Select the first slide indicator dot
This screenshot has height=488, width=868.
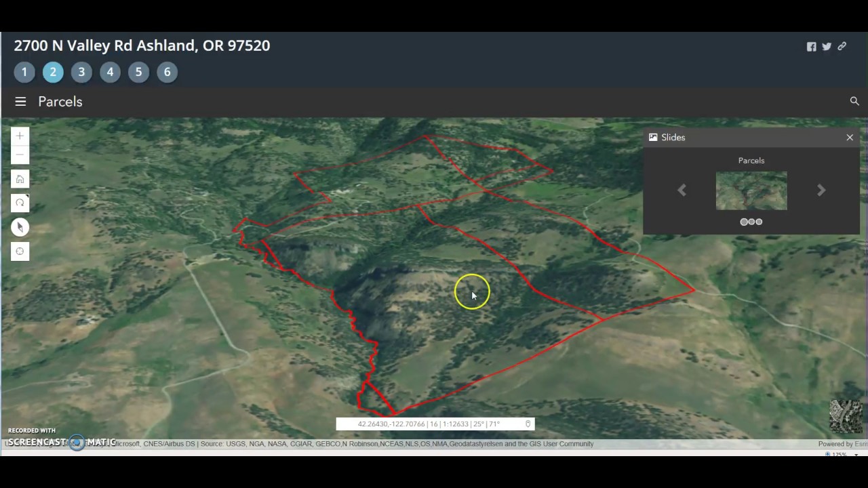tap(744, 222)
